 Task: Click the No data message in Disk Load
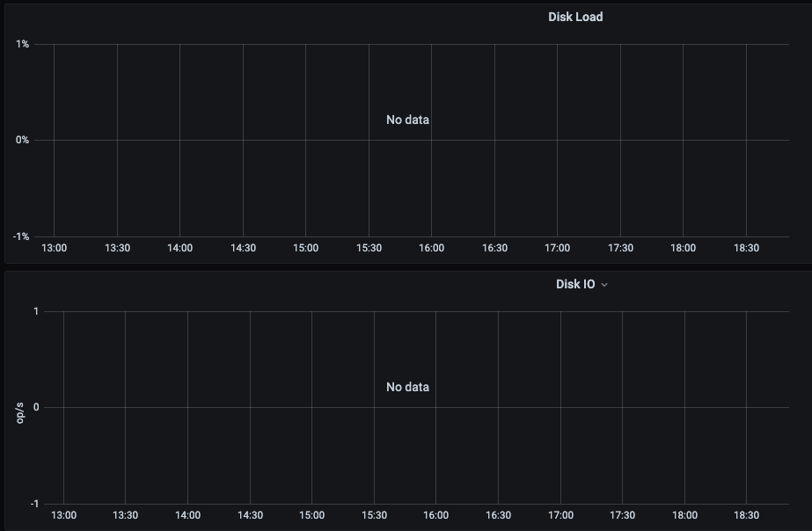[x=407, y=120]
